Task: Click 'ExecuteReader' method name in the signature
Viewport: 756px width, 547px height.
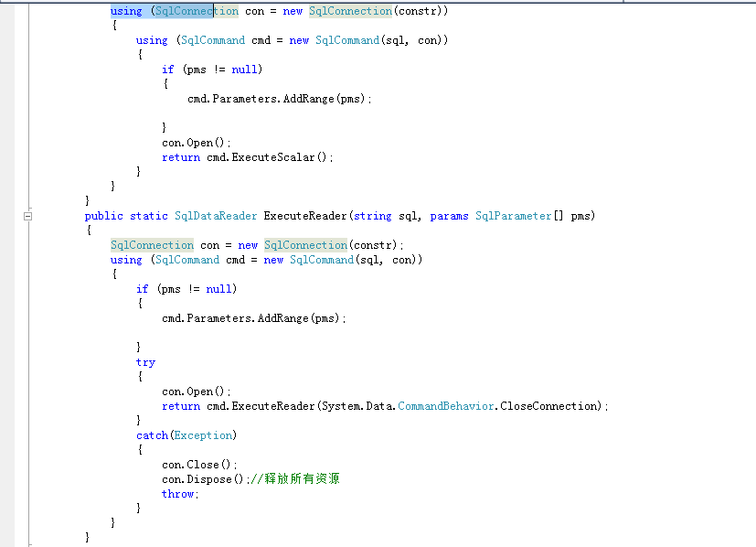Action: [305, 216]
